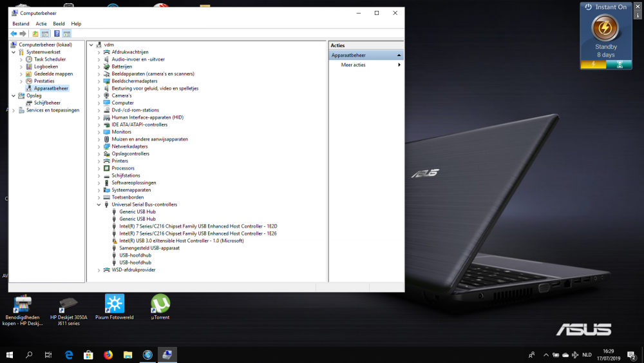The height and width of the screenshot is (363, 644).
Task: Select the USB Enhanced Host Controller - 1E2D
Action: click(198, 226)
